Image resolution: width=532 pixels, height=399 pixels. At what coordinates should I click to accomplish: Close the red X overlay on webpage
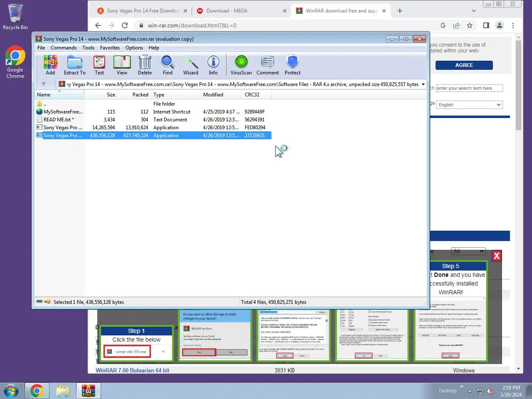point(497,256)
